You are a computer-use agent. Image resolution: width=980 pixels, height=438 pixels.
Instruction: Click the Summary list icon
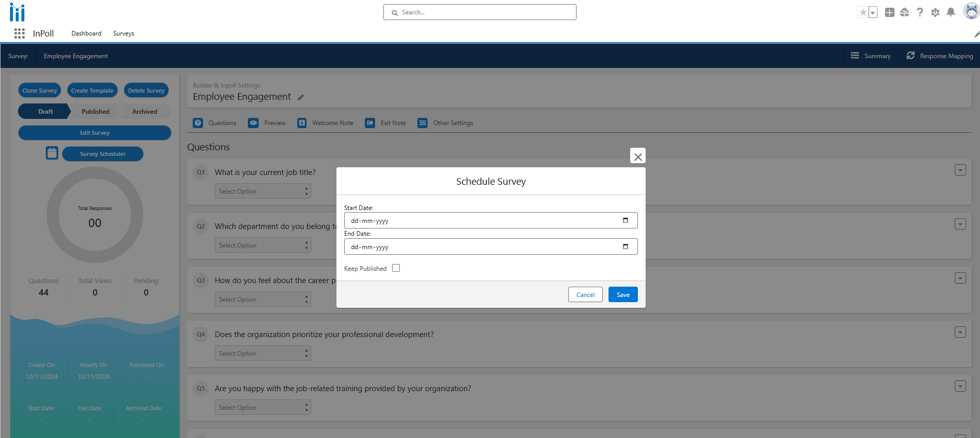[855, 56]
